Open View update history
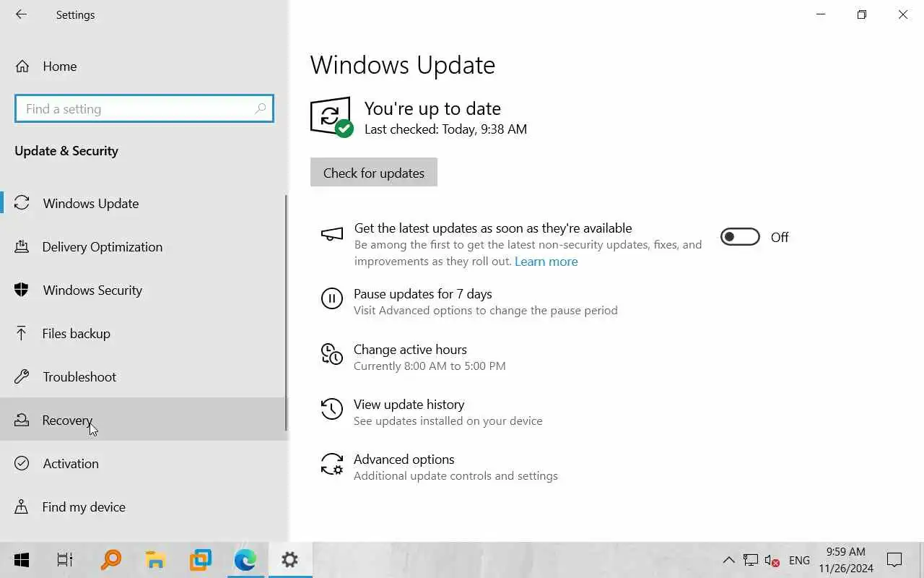Screen dimensions: 924x578 (x=409, y=405)
